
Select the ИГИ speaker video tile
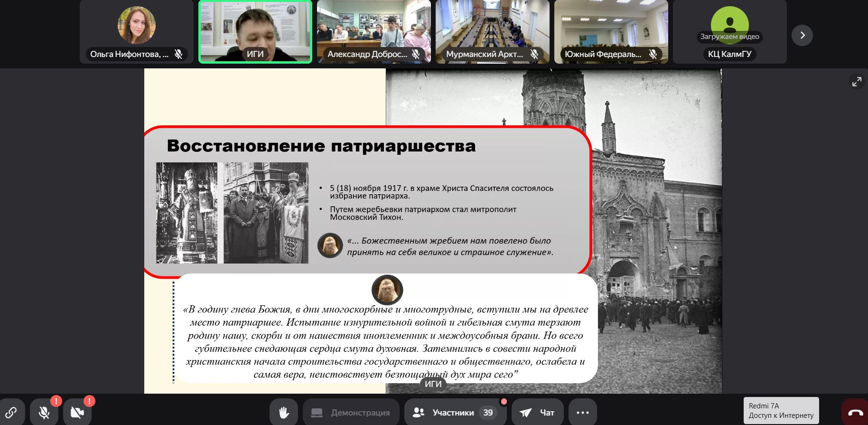tap(255, 28)
